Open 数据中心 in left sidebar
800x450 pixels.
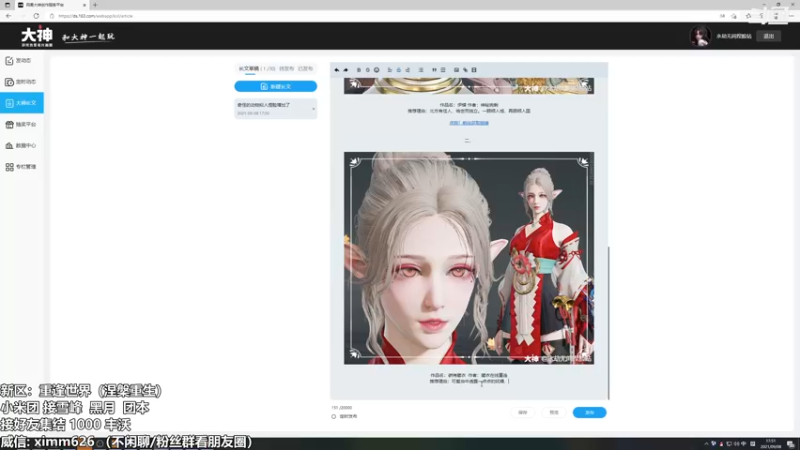pyautogui.click(x=21, y=145)
